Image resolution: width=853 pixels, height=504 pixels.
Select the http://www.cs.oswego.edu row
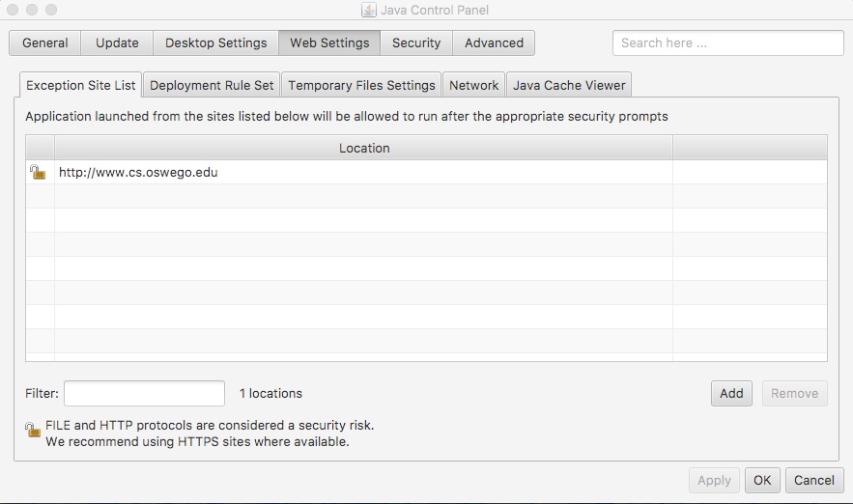[363, 173]
